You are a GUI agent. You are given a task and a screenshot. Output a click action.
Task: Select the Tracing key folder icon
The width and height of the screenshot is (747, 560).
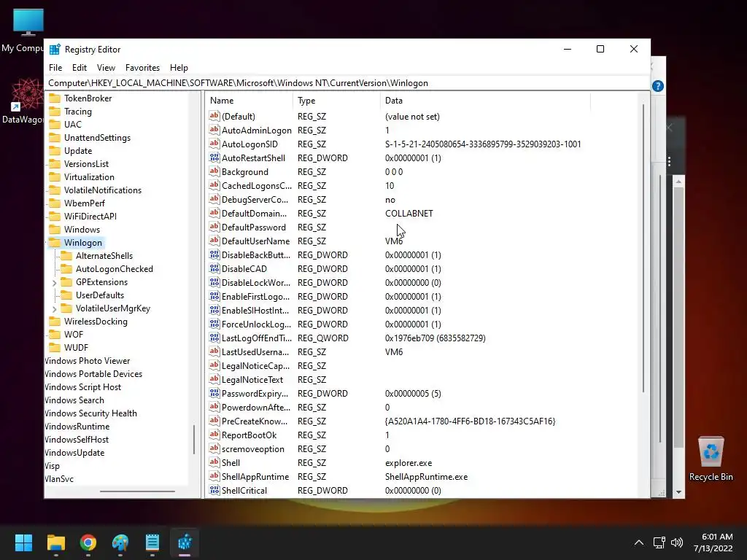tap(55, 112)
